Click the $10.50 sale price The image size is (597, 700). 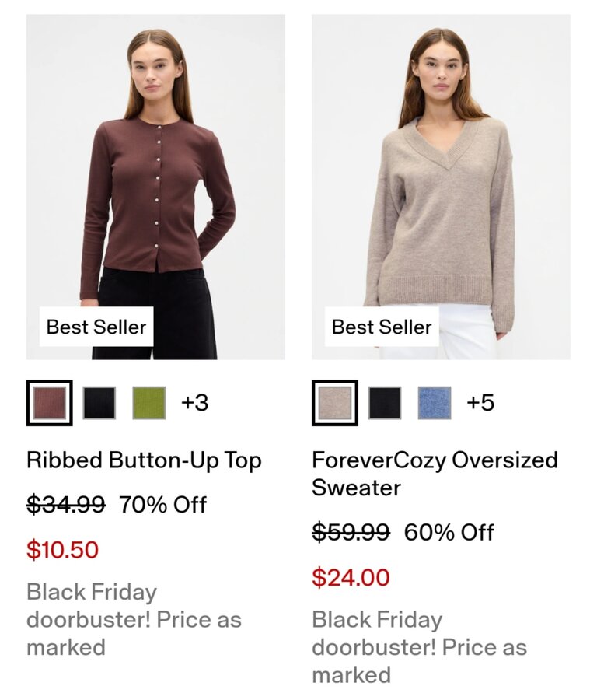[x=62, y=550]
